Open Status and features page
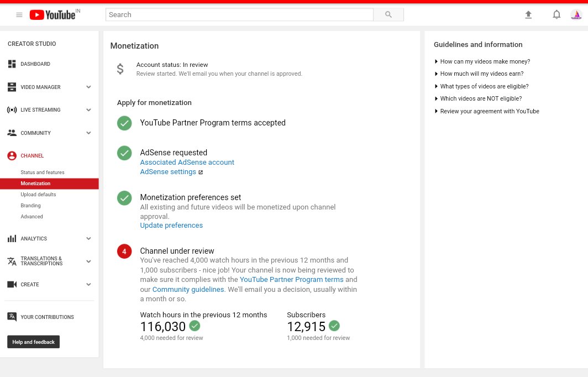 pyautogui.click(x=43, y=172)
